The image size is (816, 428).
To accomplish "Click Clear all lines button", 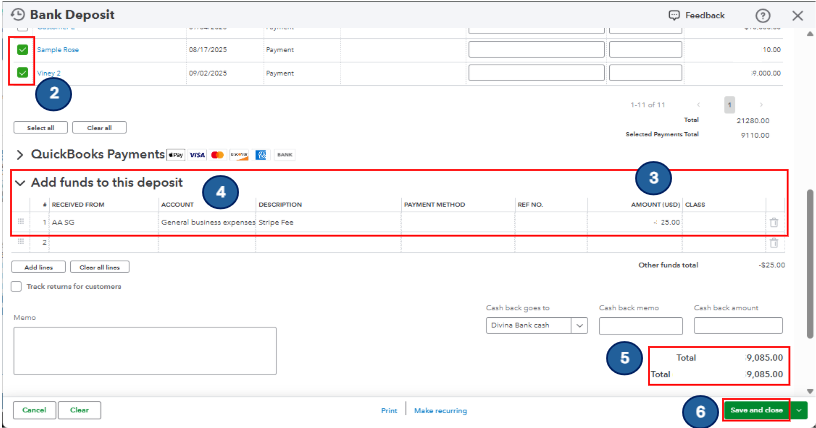I will pyautogui.click(x=100, y=267).
